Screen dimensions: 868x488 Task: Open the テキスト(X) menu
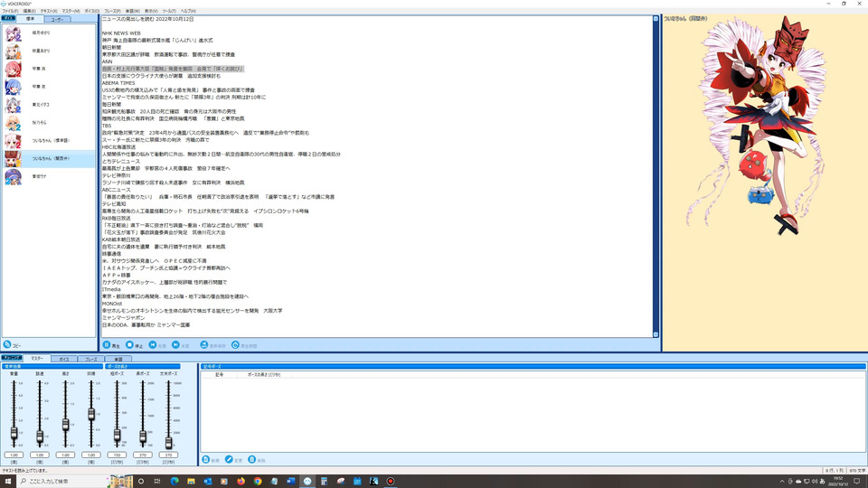coord(49,11)
